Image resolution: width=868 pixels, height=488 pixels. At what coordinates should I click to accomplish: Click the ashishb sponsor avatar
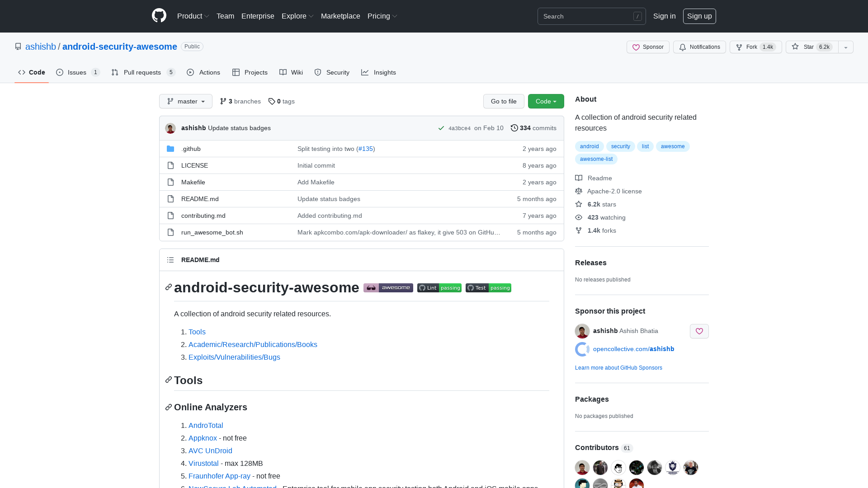click(582, 331)
